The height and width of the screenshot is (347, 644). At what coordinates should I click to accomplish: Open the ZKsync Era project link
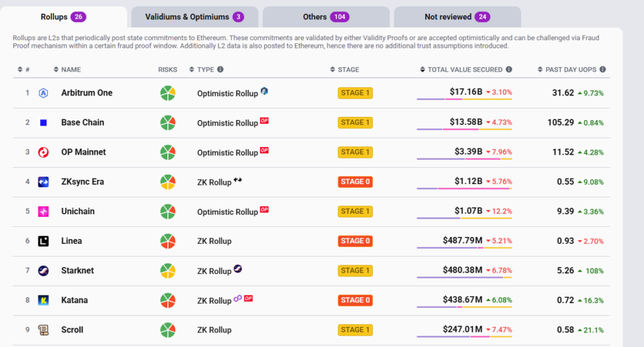[82, 182]
